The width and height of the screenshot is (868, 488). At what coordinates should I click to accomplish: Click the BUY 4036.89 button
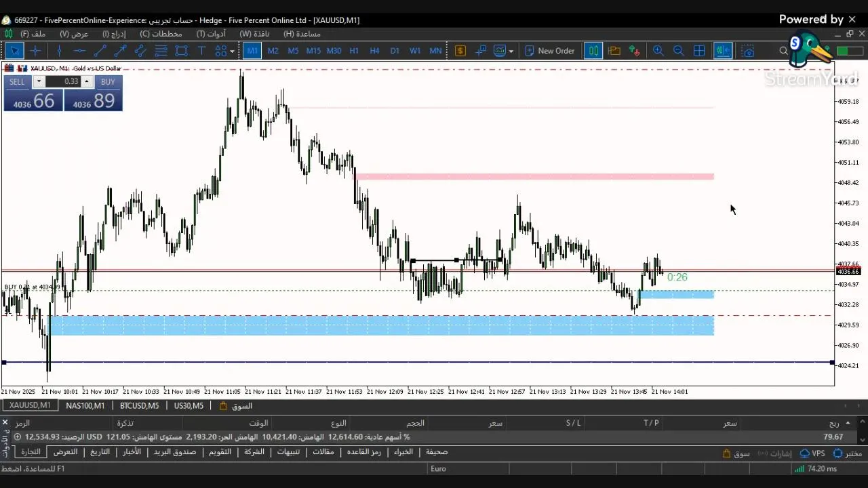point(94,100)
